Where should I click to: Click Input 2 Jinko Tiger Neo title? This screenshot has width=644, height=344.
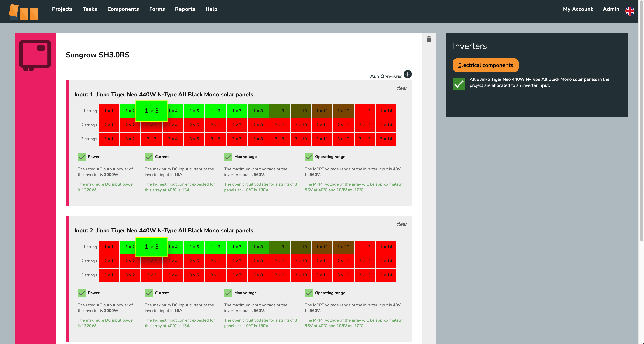pos(164,230)
